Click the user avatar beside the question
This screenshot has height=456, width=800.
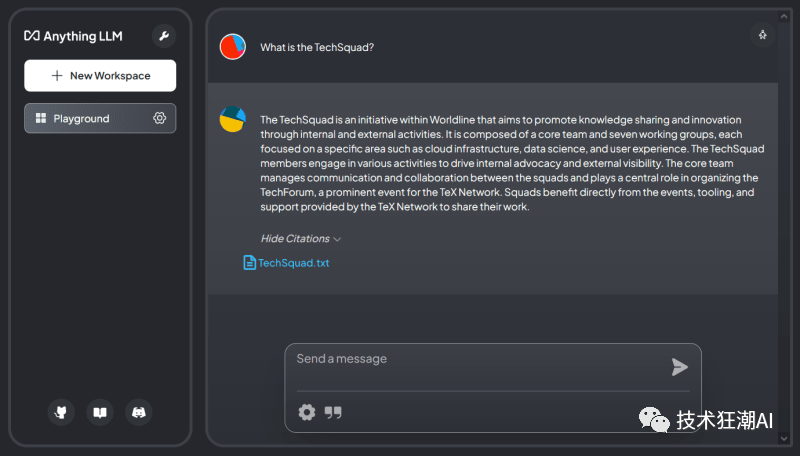[233, 47]
